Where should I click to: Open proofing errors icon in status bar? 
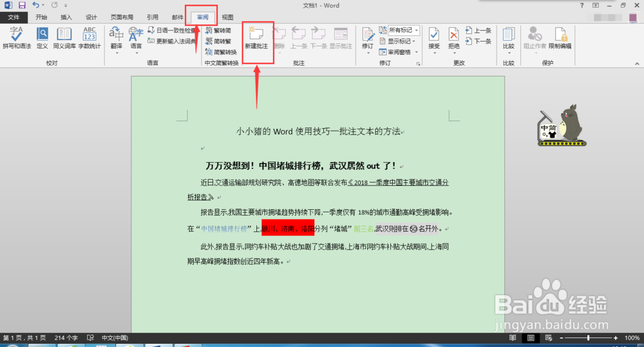pos(90,337)
